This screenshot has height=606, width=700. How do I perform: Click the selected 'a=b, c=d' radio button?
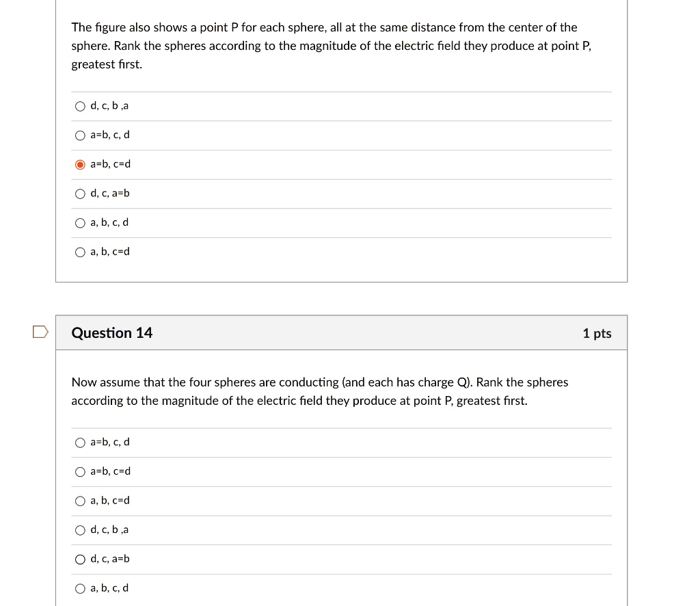81,164
